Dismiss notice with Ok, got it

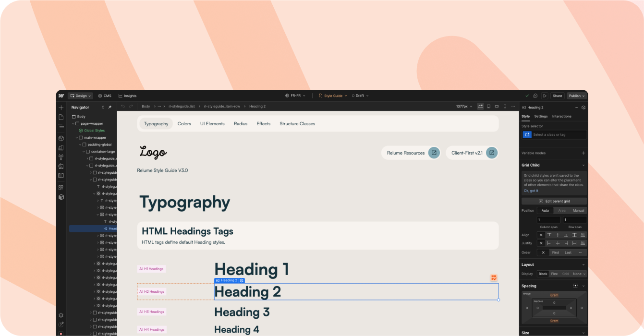(x=531, y=191)
